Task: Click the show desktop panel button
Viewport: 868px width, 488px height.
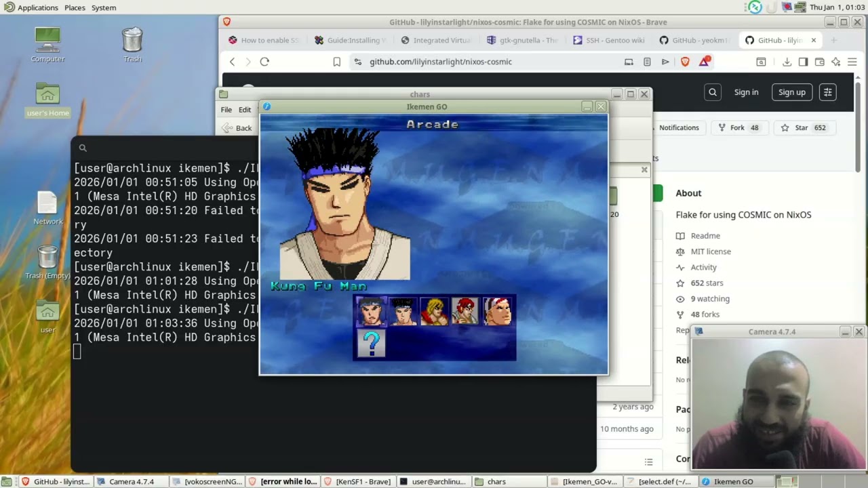Action: point(6,481)
